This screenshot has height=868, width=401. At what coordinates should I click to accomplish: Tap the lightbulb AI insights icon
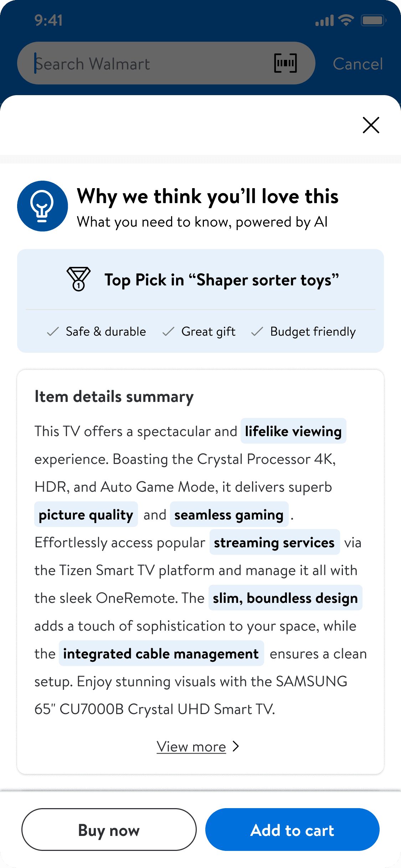click(x=42, y=206)
